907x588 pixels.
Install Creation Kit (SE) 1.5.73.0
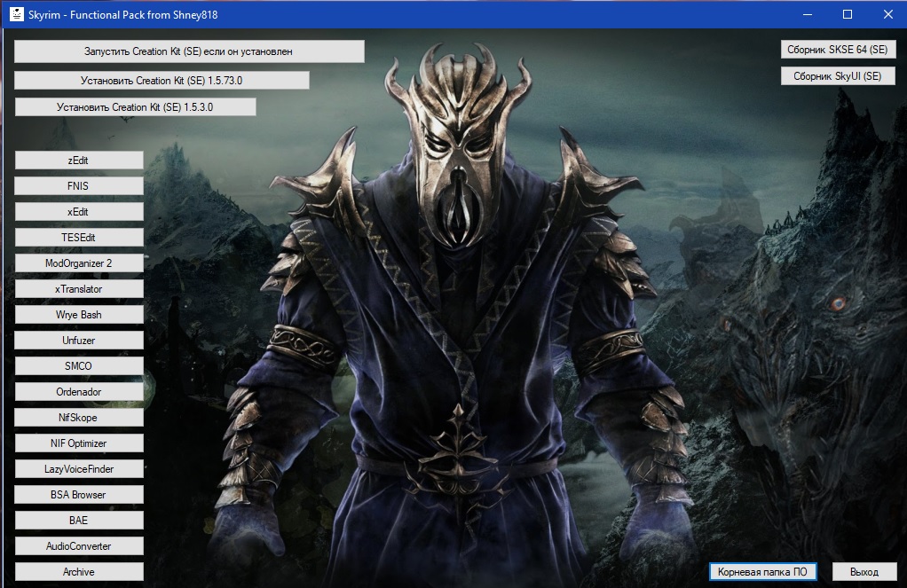pyautogui.click(x=162, y=81)
